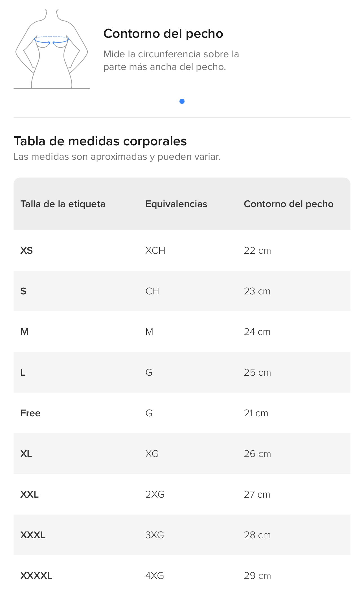Click the XCH equivalence cell
This screenshot has height=595, width=364.
click(155, 251)
